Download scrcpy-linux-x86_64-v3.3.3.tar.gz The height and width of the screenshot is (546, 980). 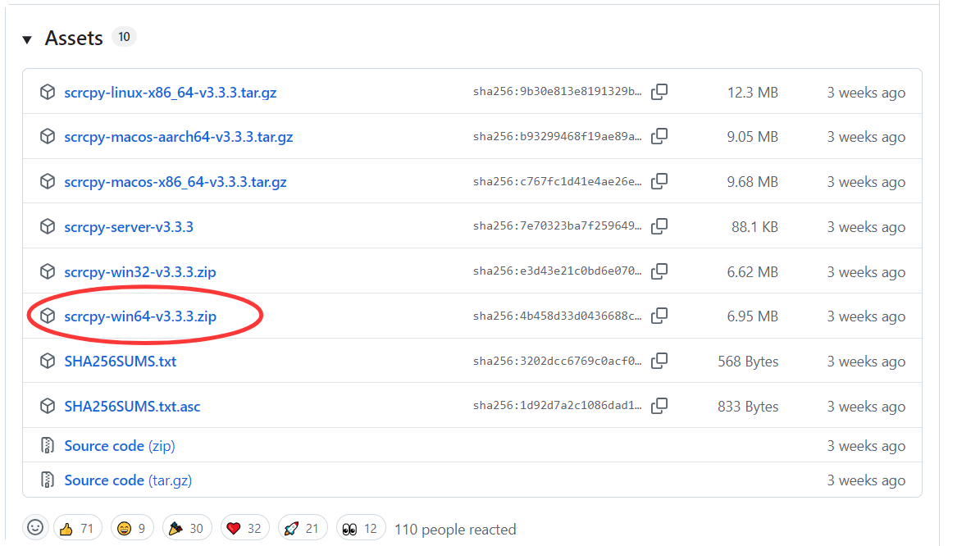170,93
